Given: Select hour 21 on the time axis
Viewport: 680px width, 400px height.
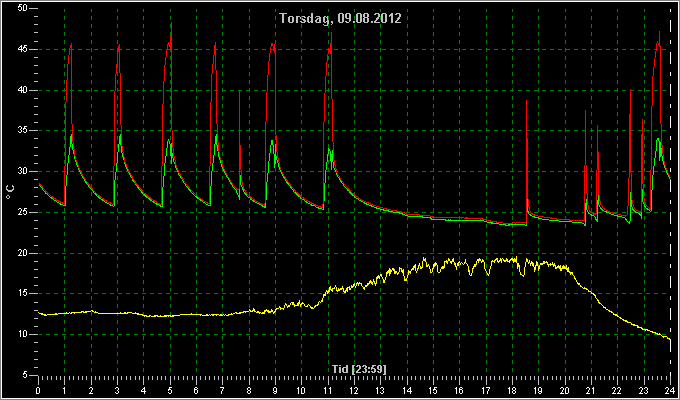Looking at the screenshot, I should (591, 390).
